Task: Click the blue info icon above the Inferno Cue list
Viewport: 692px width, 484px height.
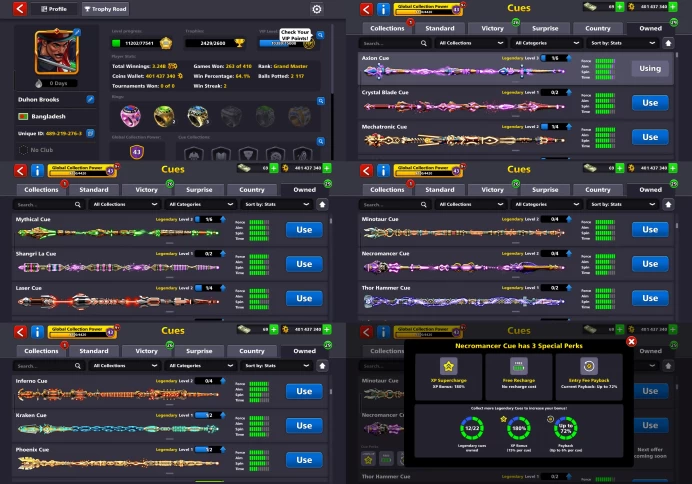Action: (37, 332)
